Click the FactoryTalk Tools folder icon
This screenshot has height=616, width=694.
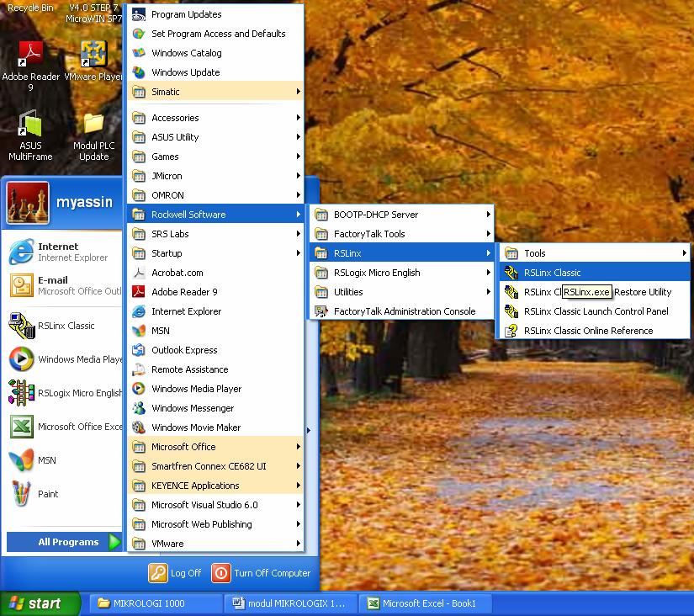(321, 234)
